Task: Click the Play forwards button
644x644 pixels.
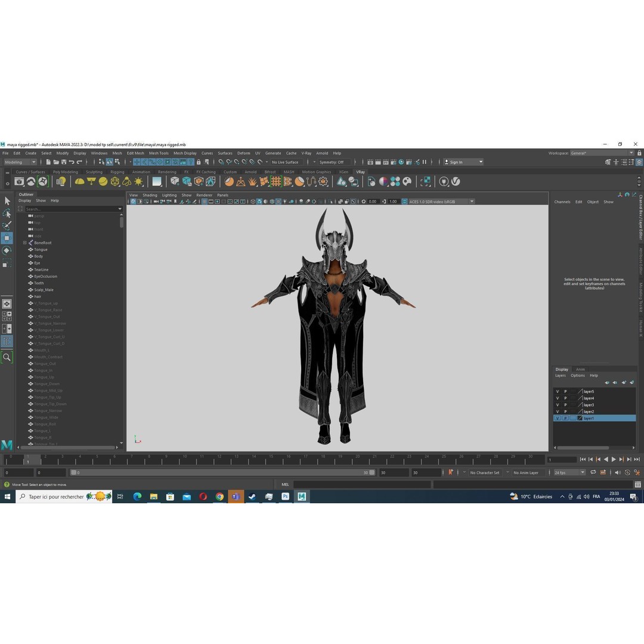Action: [x=614, y=459]
